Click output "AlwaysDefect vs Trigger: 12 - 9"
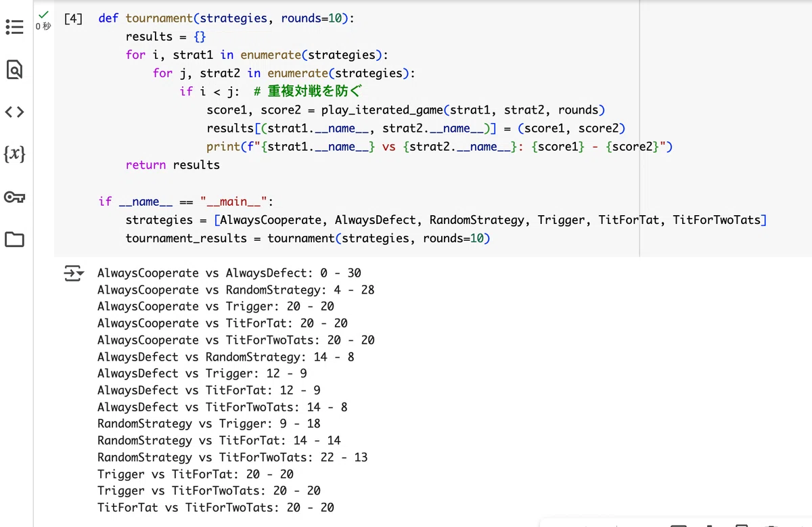 pos(202,373)
